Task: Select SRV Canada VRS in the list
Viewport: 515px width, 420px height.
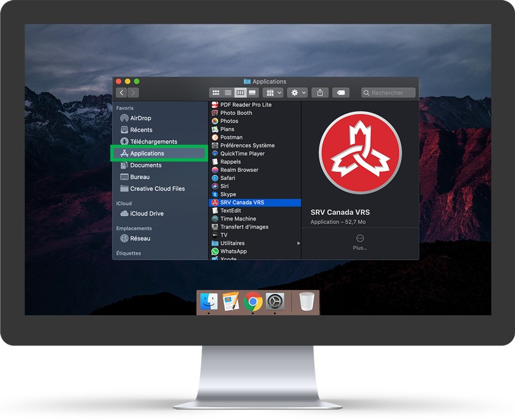Action: 255,203
